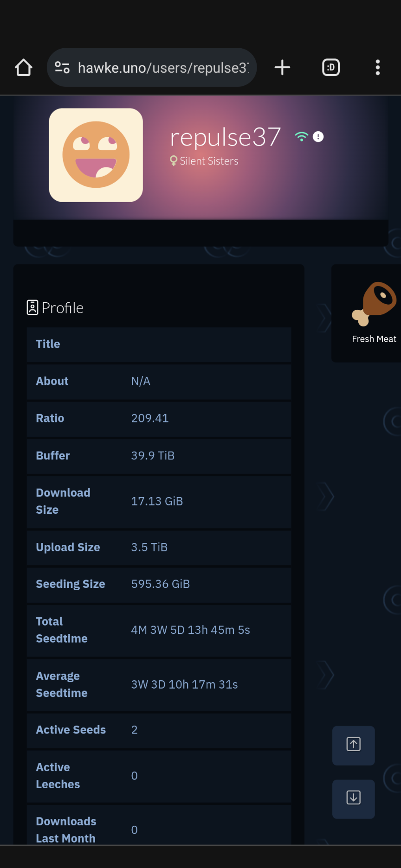Click the green online status wifi icon
This screenshot has height=868, width=401.
302,136
